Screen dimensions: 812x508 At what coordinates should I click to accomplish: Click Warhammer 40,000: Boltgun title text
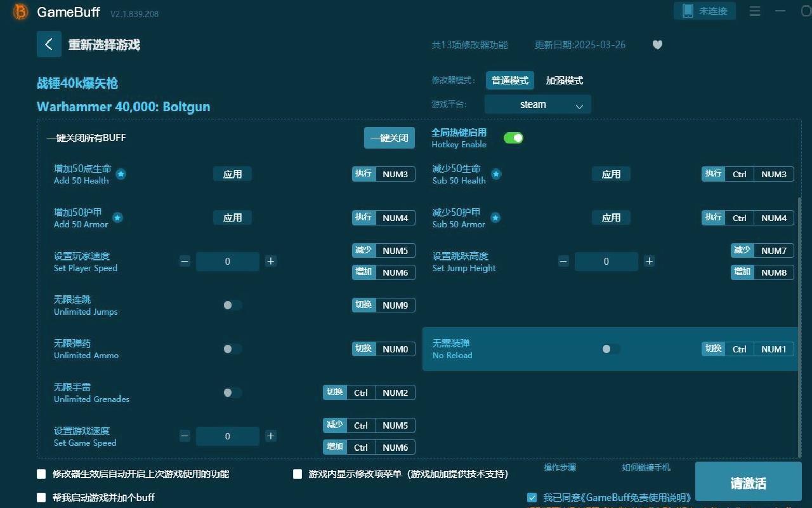pyautogui.click(x=123, y=107)
